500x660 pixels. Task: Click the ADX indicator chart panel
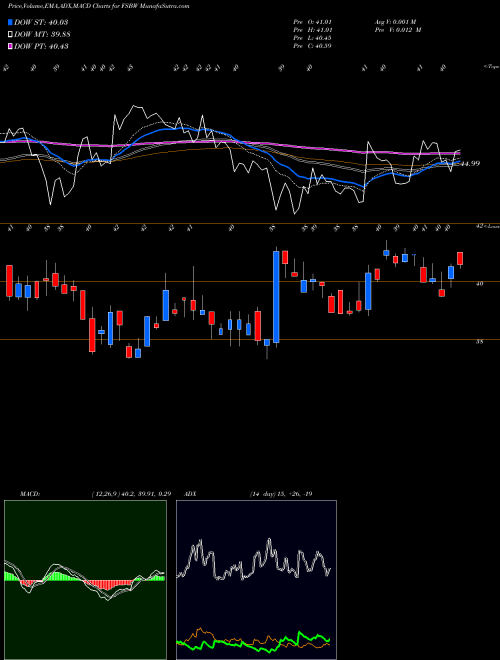(x=256, y=580)
